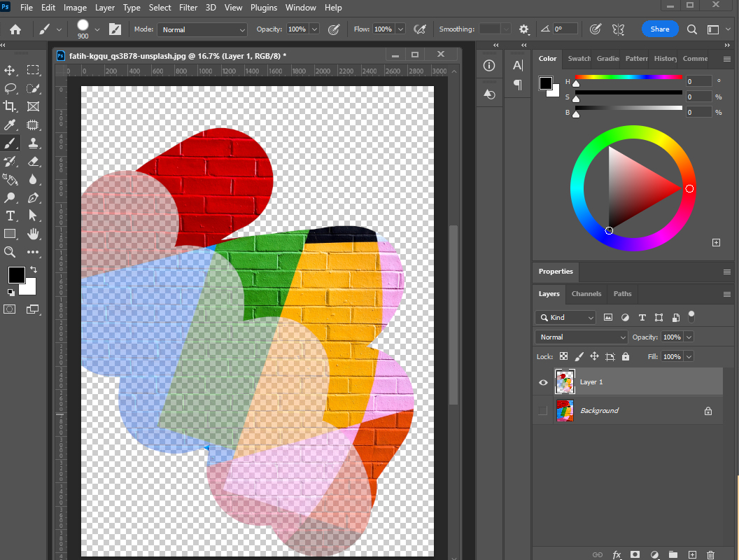Open the Filter menu
Image resolution: width=739 pixels, height=560 pixels.
(x=188, y=8)
